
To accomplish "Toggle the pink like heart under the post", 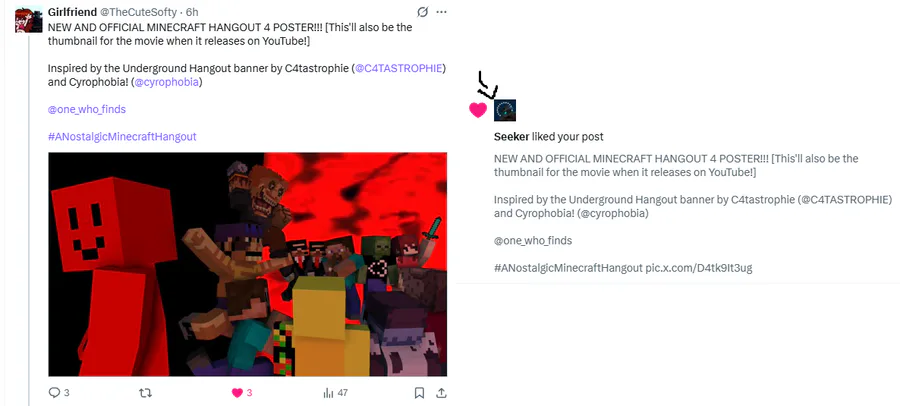I will pyautogui.click(x=237, y=393).
